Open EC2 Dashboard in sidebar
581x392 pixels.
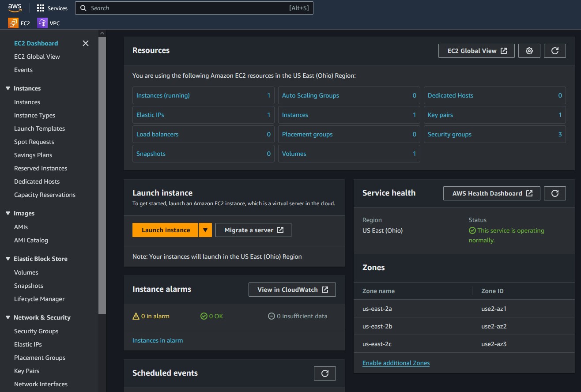click(36, 43)
